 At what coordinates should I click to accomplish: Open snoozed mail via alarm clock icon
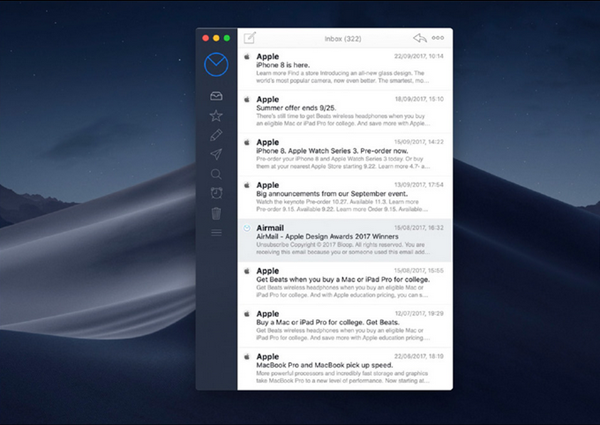[216, 193]
